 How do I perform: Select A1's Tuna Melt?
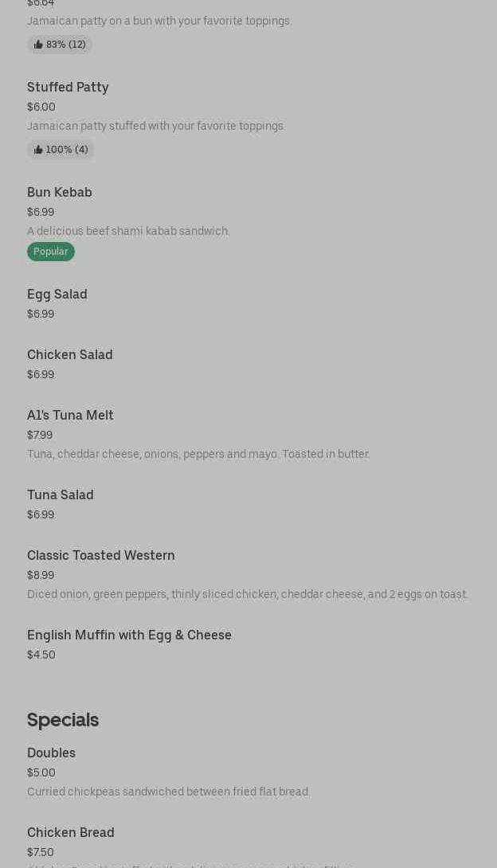pyautogui.click(x=70, y=415)
